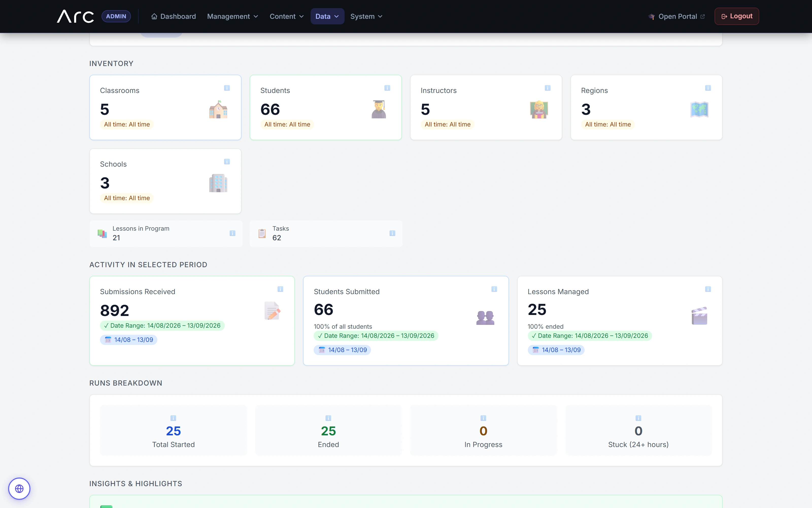
Task: Select the Ended runs tile
Action: (x=329, y=430)
